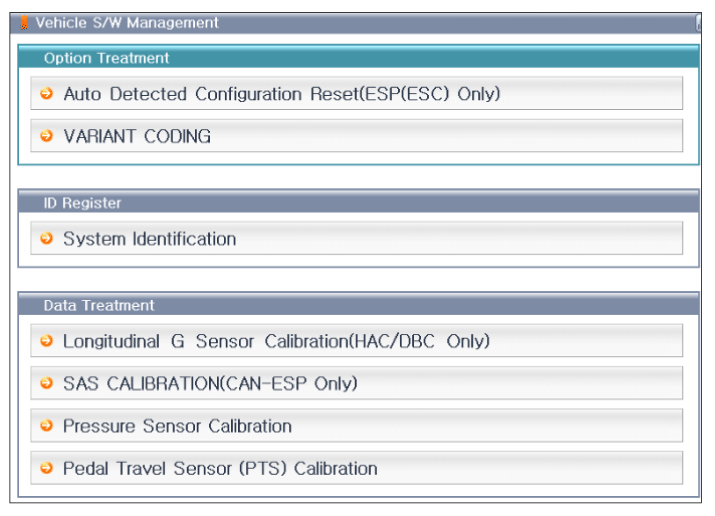Click the orange arrow icon beside VARIANT CODING
Viewport: 715px width, 516px height.
click(47, 136)
